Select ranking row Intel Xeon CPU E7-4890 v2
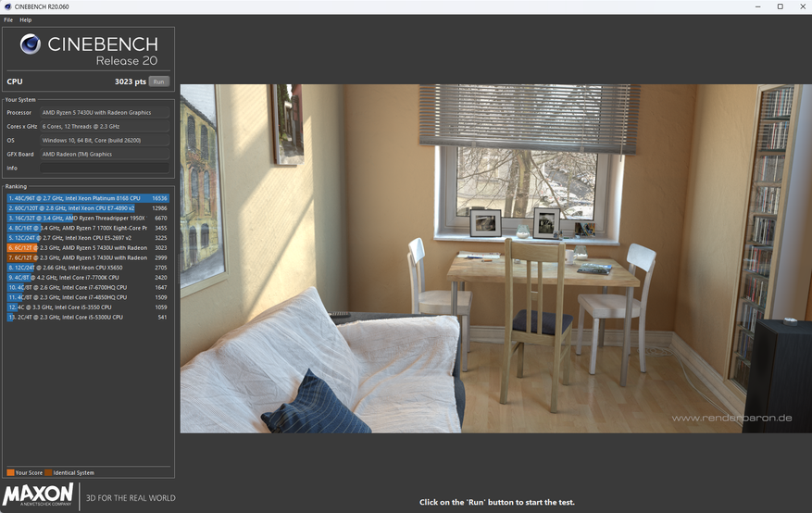 88,208
